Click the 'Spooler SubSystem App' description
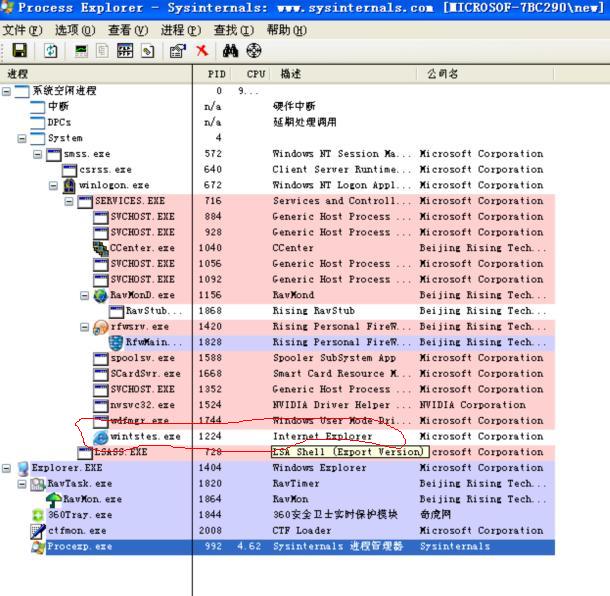This screenshot has width=610, height=596. 335,358
